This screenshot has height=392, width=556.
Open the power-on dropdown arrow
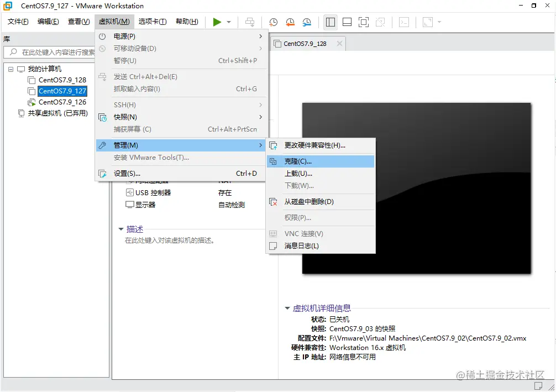click(x=229, y=22)
